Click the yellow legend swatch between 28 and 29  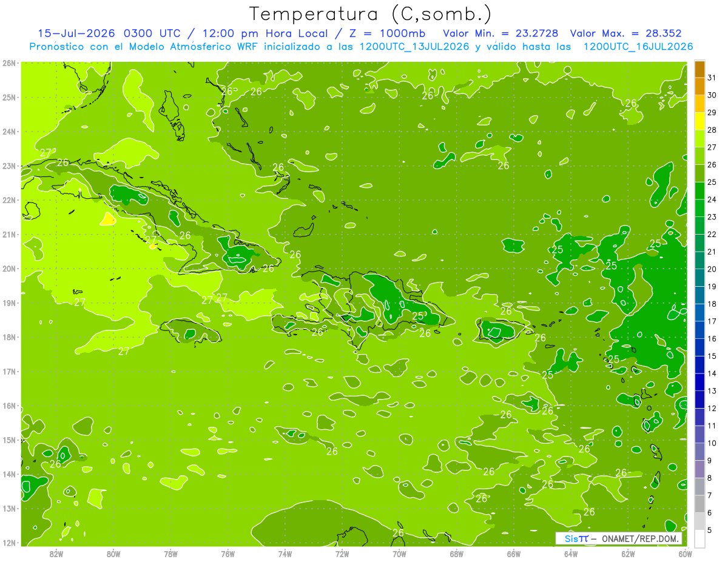click(x=699, y=121)
